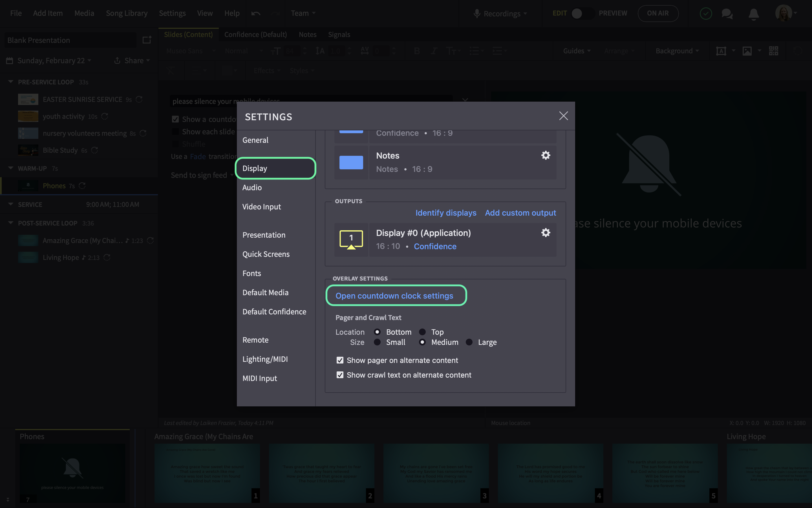Select Large size radio button
Image resolution: width=812 pixels, height=508 pixels.
click(469, 342)
